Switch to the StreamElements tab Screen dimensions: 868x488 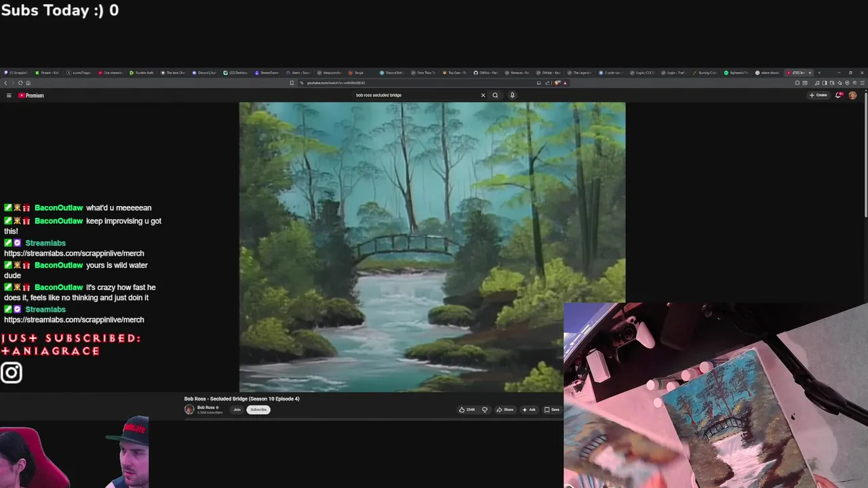pos(268,73)
